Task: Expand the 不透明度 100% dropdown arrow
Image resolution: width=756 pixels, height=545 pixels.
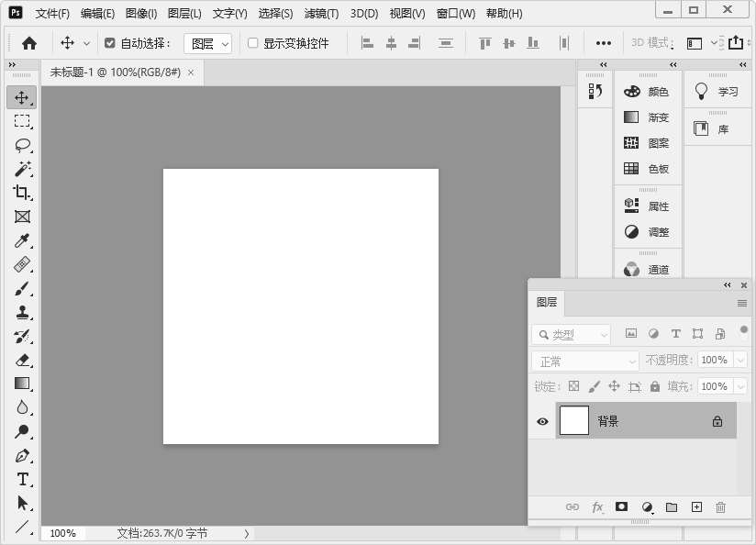Action: click(x=740, y=361)
